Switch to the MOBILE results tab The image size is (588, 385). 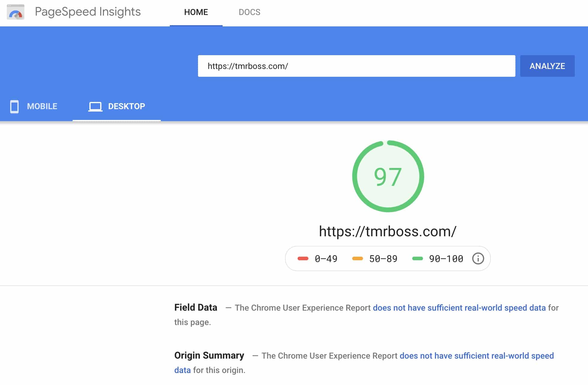[x=34, y=106]
